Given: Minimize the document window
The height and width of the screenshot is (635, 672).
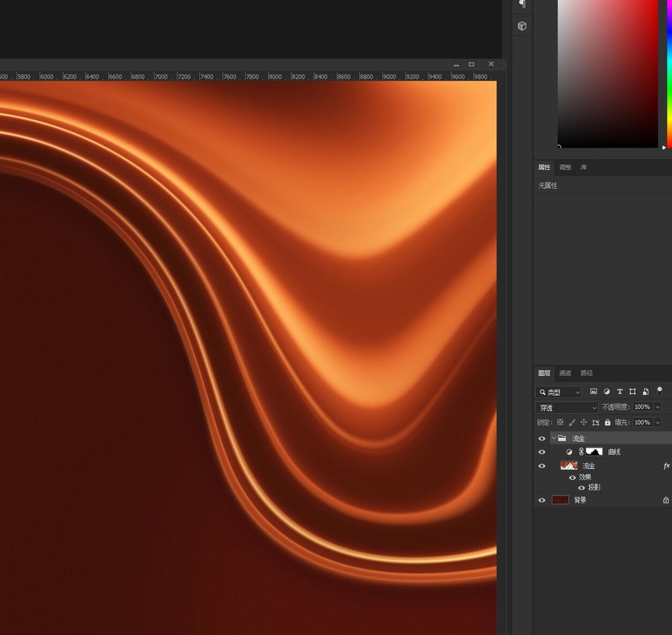Looking at the screenshot, I should pyautogui.click(x=456, y=64).
